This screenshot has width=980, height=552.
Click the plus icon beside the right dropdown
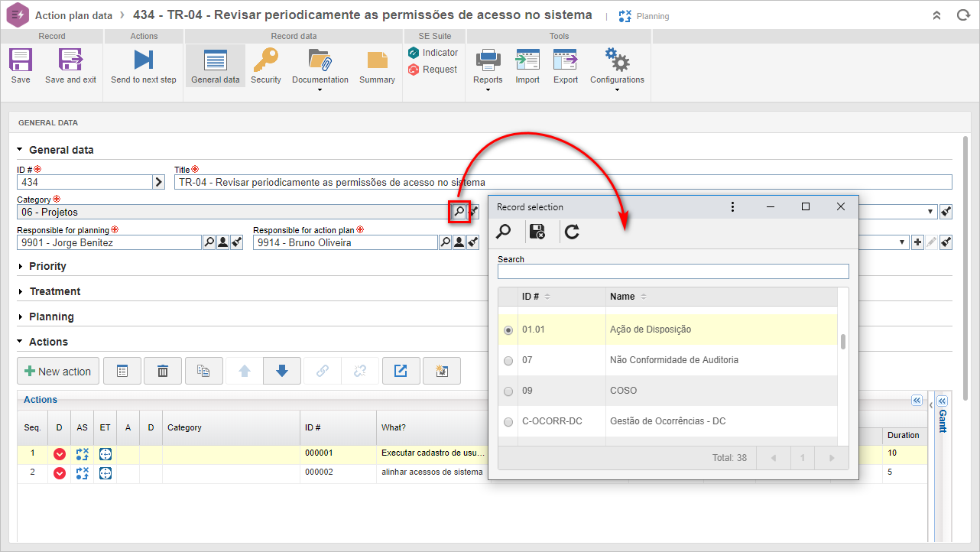click(x=917, y=242)
